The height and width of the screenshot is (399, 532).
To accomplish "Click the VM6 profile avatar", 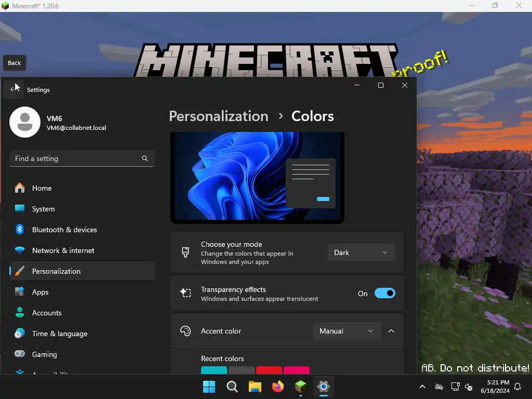I will (25, 122).
